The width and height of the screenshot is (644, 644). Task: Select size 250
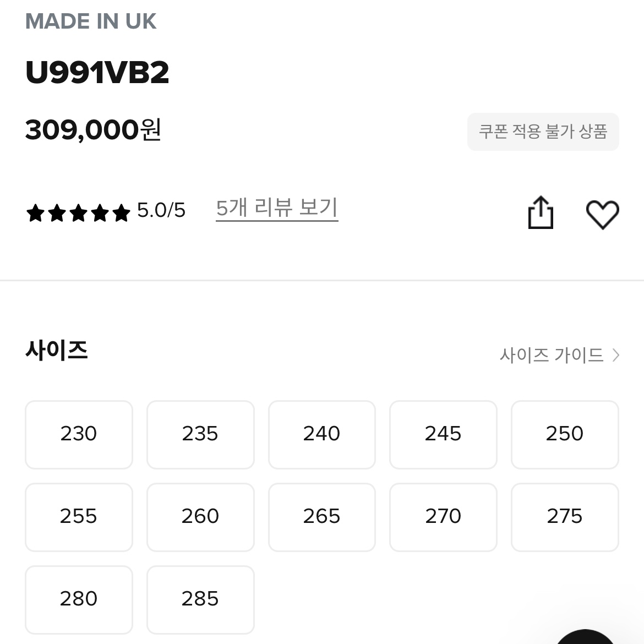click(x=565, y=434)
